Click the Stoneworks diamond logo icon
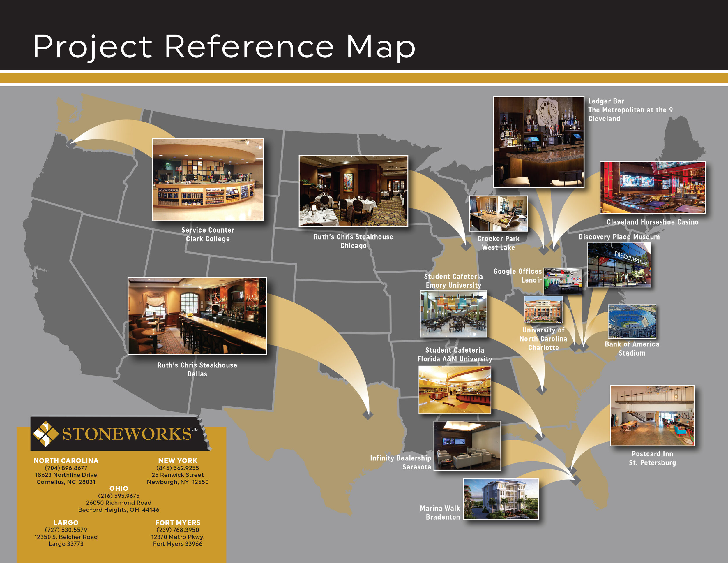 tap(45, 434)
